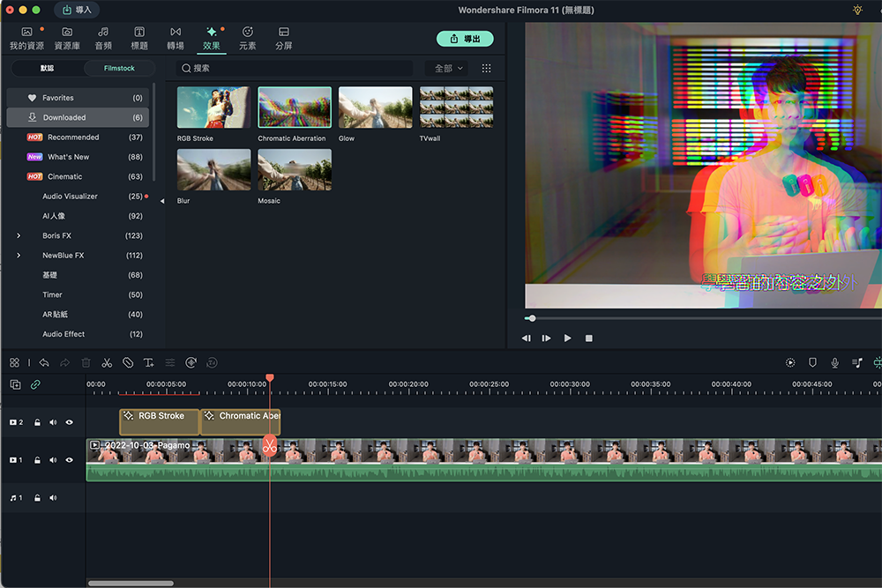This screenshot has height=588, width=882.
Task: Add a new track with the add-track icon
Action: (x=15, y=384)
